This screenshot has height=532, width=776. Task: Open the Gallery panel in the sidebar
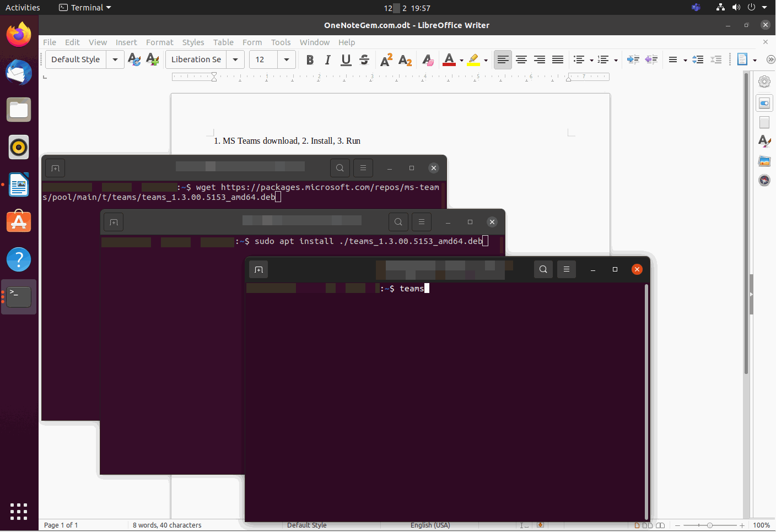(764, 161)
